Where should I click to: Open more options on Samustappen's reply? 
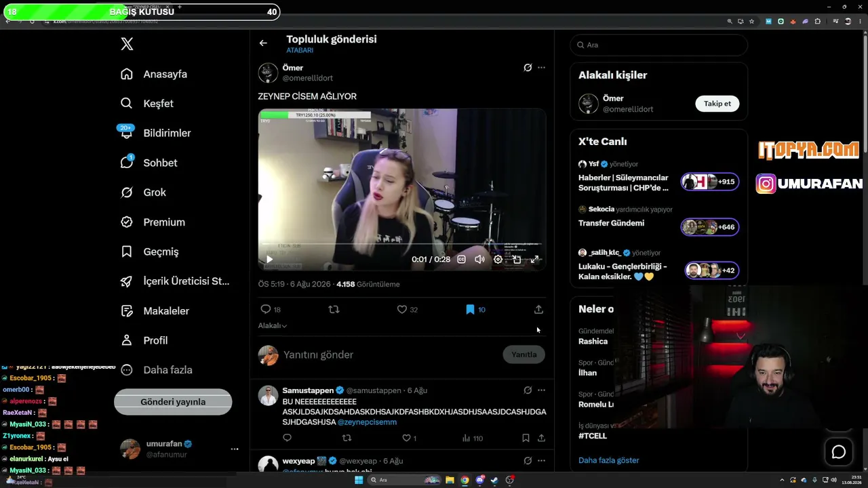click(x=541, y=390)
